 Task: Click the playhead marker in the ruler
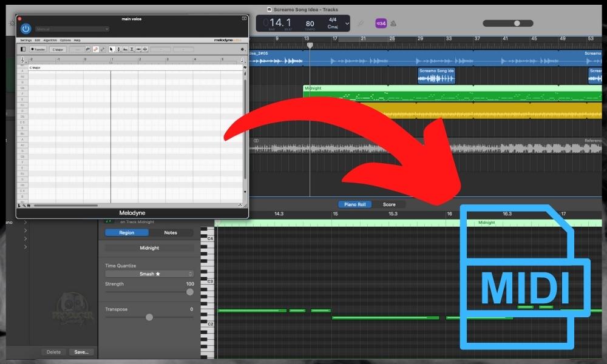[310, 45]
